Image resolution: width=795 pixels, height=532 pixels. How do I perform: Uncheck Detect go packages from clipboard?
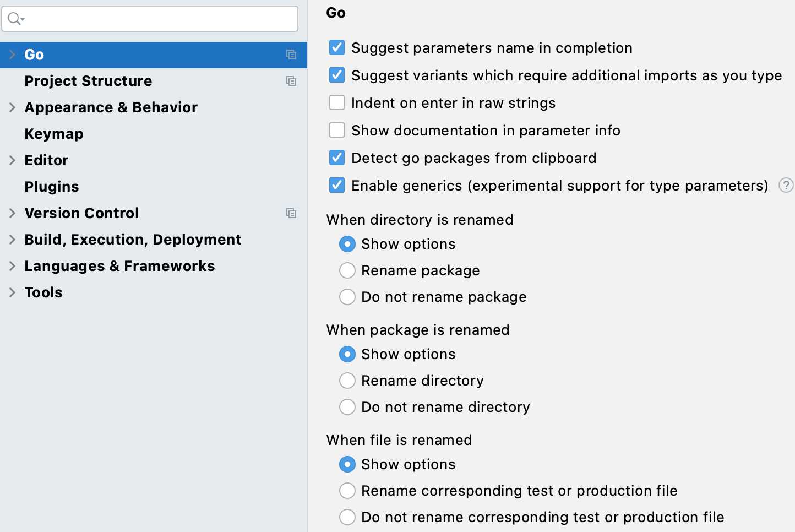(x=337, y=158)
